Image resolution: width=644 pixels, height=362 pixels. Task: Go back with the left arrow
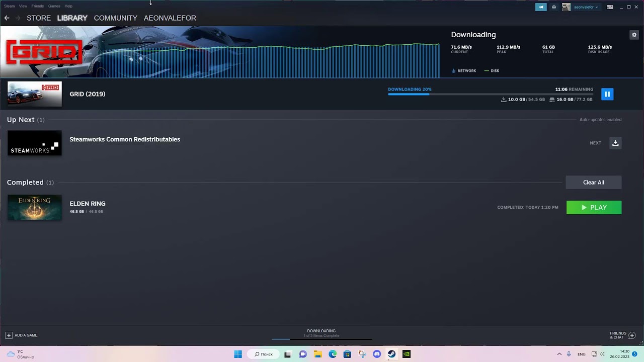click(7, 18)
